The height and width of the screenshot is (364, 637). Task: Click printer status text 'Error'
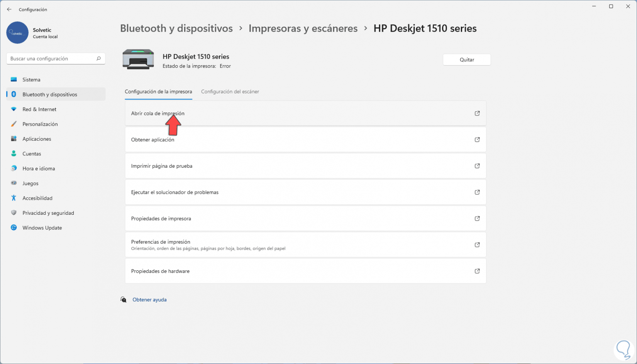click(225, 66)
